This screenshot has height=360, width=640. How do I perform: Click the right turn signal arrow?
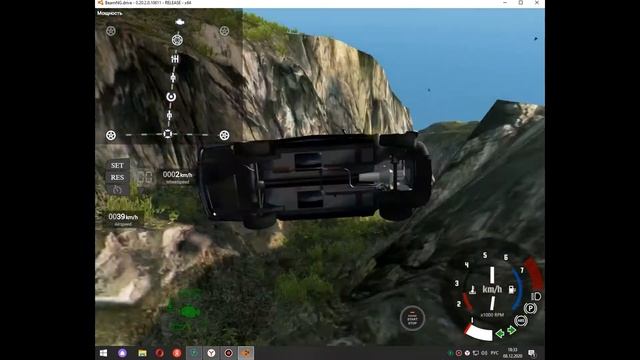pyautogui.click(x=511, y=330)
